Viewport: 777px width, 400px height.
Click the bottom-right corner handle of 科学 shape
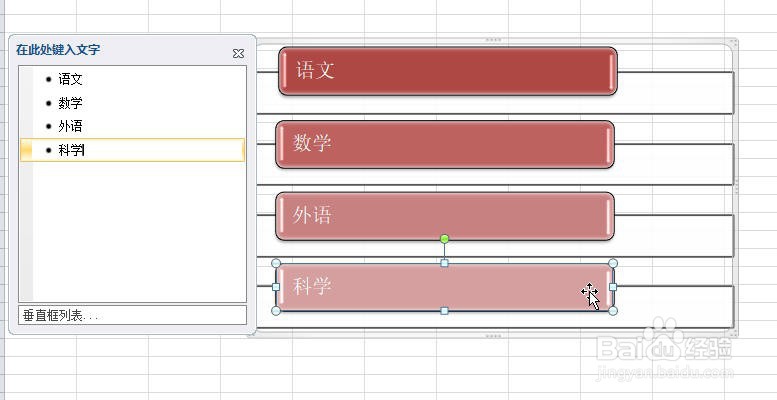(613, 311)
